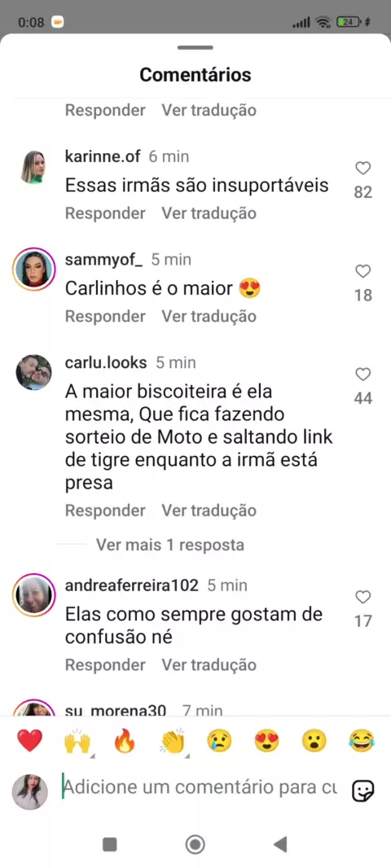Insert raised hands emoji reaction
This screenshot has height=868, width=391.
tap(77, 741)
